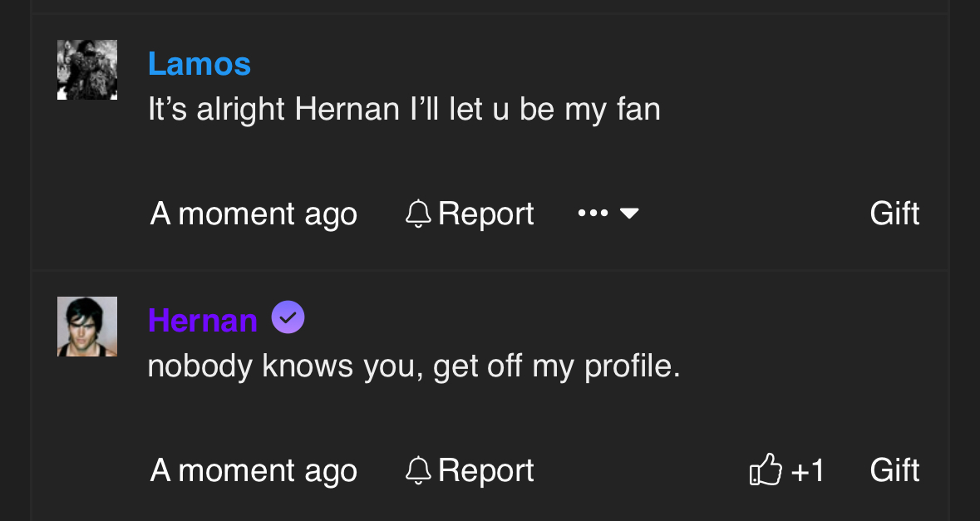This screenshot has height=521, width=980.
Task: Click the timestamp under Lamos's comment
Action: pos(254,214)
